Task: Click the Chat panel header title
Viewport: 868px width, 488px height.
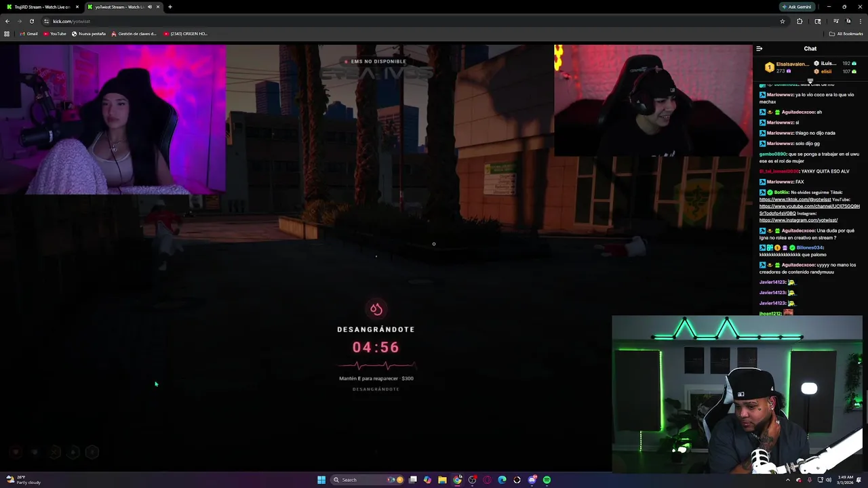Action: [x=810, y=49]
